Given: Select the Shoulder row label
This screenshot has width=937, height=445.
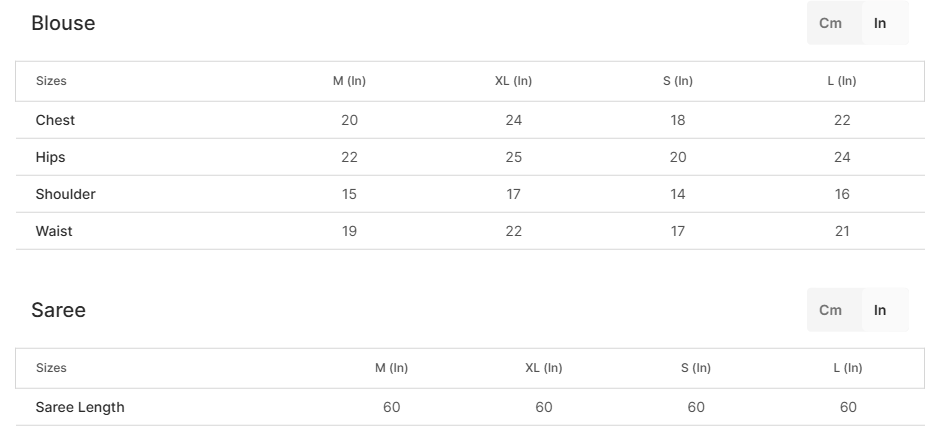Looking at the screenshot, I should (x=65, y=194).
